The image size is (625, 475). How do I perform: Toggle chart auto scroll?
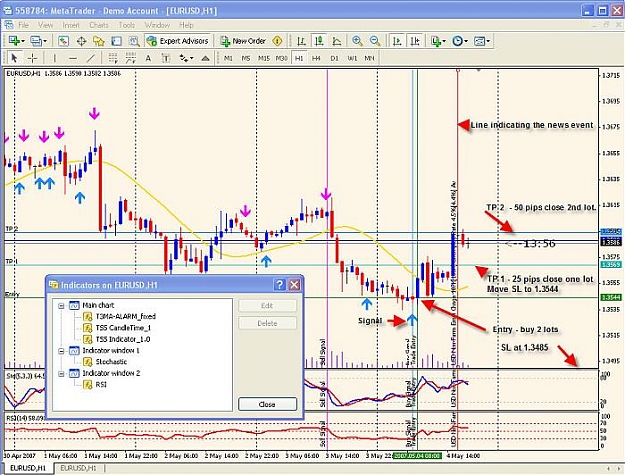point(397,41)
